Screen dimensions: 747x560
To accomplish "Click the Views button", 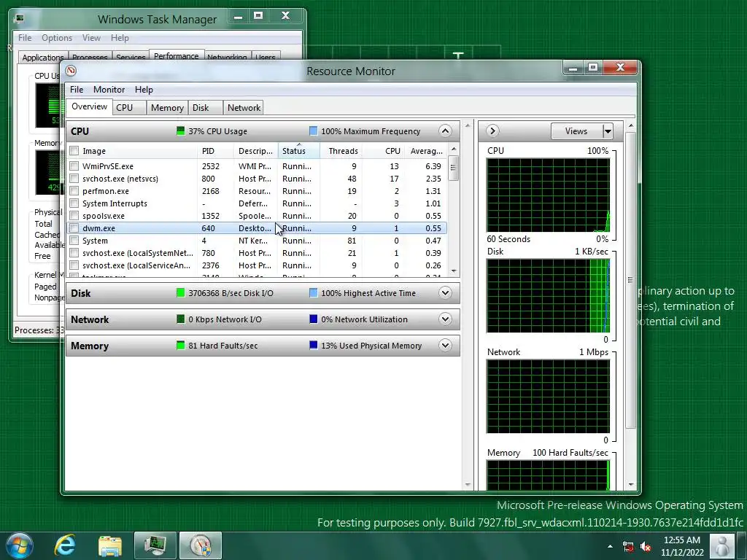I will (x=576, y=131).
